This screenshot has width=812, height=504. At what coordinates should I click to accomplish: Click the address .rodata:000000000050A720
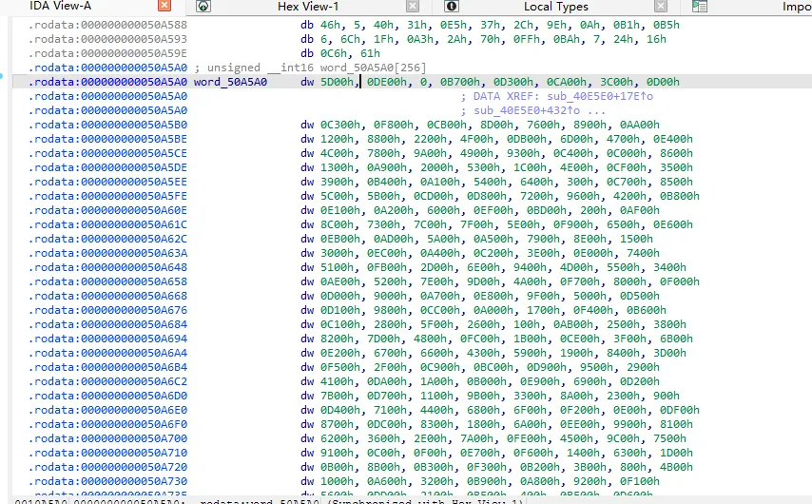coord(107,467)
